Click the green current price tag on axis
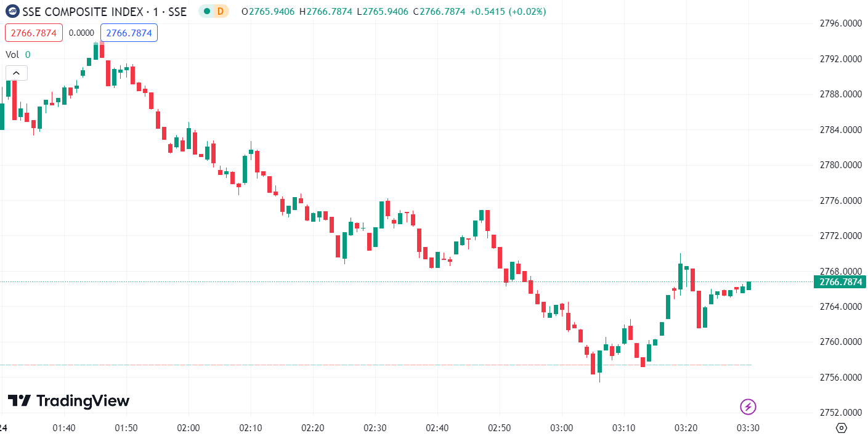This screenshot has height=441, width=868. tap(840, 282)
